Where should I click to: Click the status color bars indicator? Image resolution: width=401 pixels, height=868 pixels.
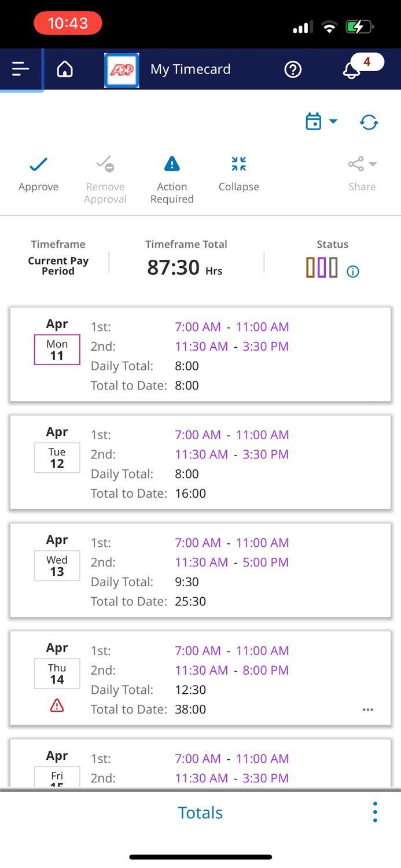pyautogui.click(x=322, y=268)
